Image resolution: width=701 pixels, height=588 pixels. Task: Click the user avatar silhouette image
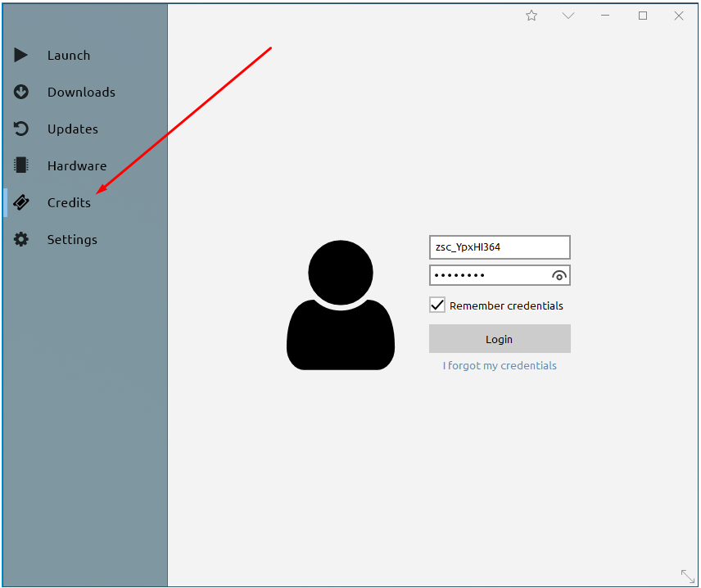341,305
